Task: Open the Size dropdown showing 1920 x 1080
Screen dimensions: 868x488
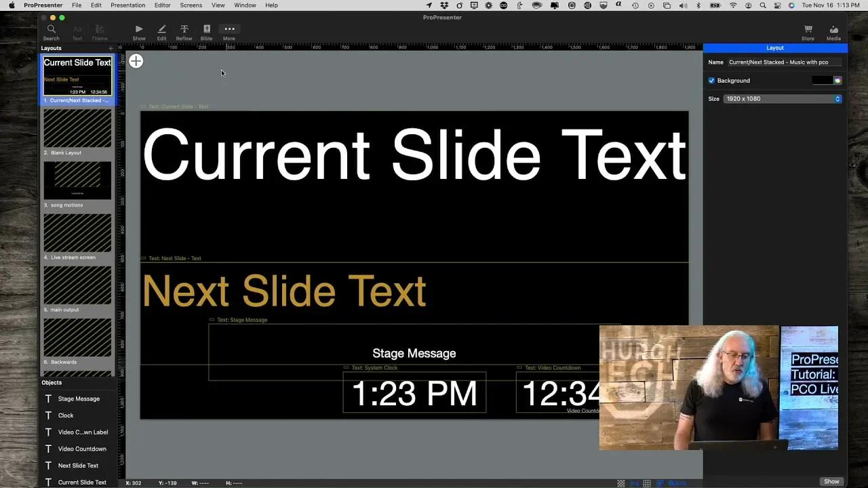Action: pos(783,98)
